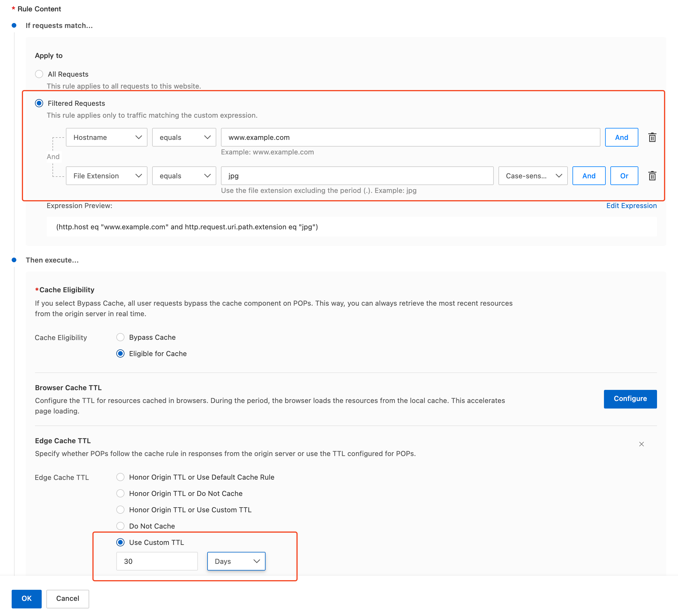
Task: Open the Case-sens... dropdown
Action: click(533, 176)
